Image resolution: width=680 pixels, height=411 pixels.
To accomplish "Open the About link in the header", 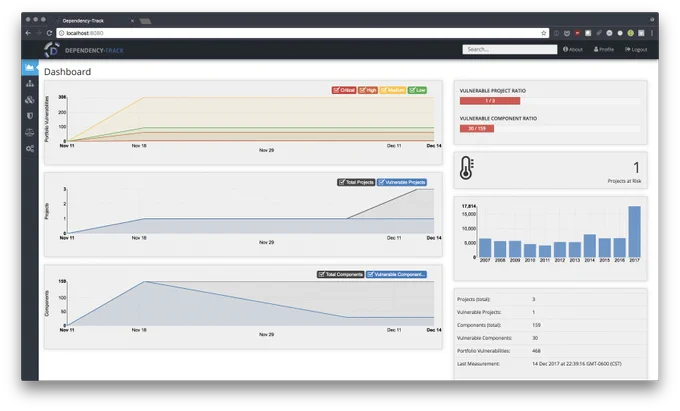I will [x=573, y=49].
